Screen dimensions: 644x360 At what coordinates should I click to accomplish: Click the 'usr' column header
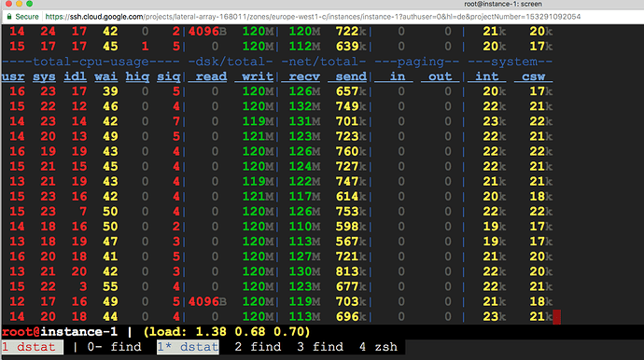pyautogui.click(x=13, y=76)
